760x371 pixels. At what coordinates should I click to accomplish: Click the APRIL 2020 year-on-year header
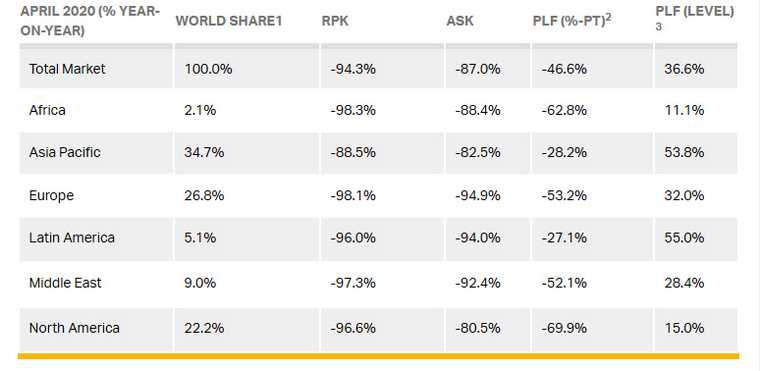click(x=90, y=21)
